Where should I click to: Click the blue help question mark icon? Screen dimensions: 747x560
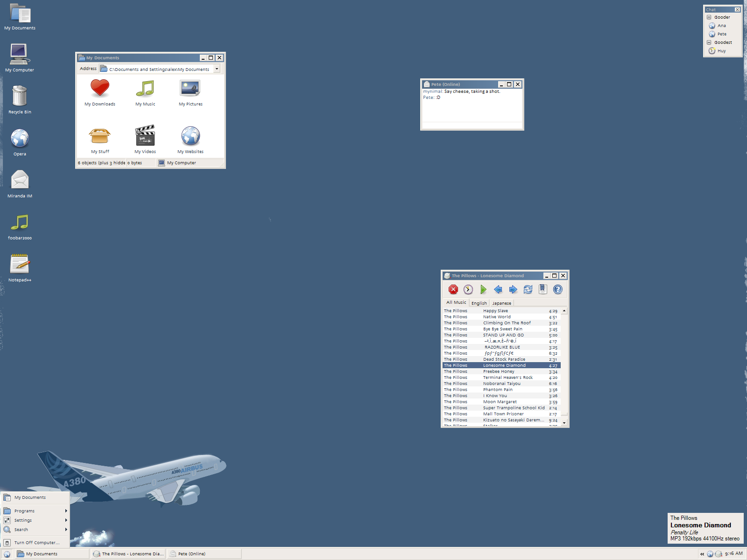point(558,290)
